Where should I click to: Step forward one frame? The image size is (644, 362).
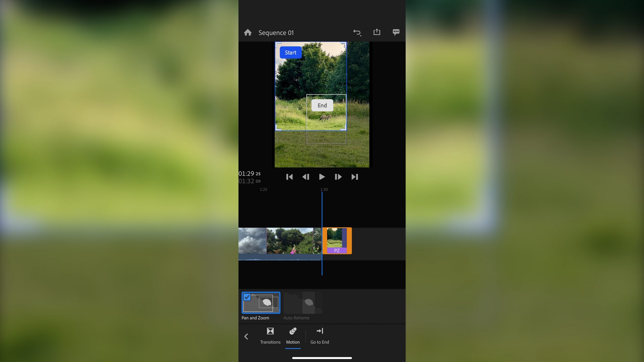point(338,177)
